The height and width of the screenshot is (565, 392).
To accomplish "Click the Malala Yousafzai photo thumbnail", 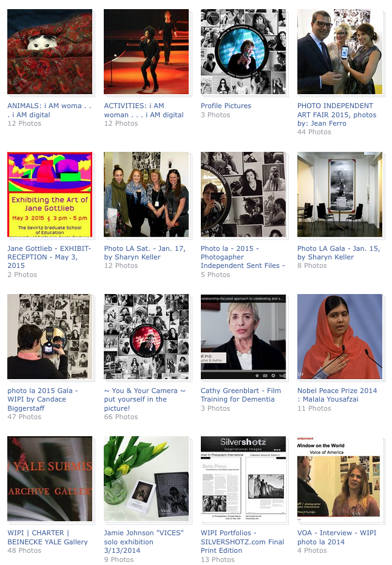I will tap(340, 337).
